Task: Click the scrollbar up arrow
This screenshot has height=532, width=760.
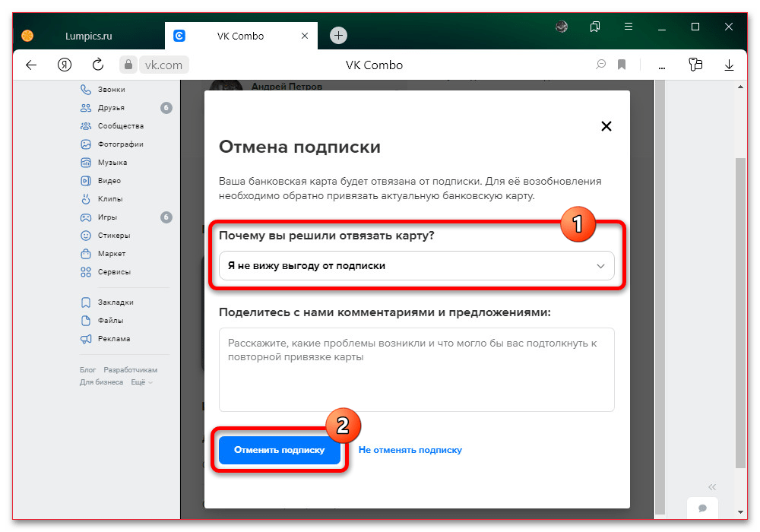Action: [x=740, y=87]
